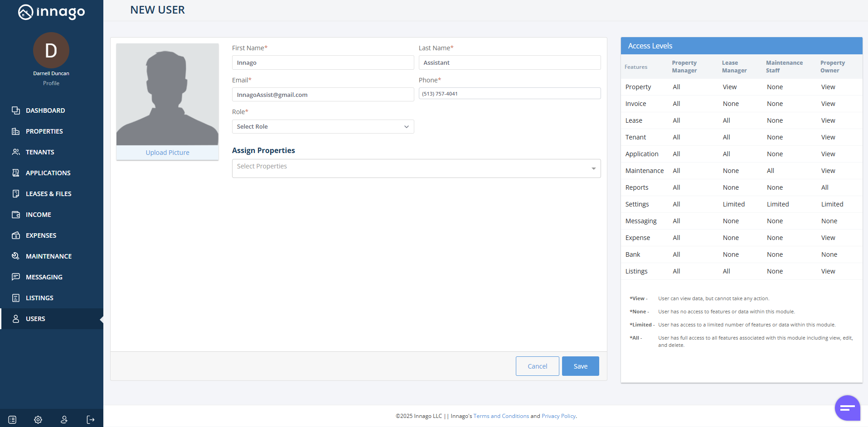Image resolution: width=868 pixels, height=427 pixels.
Task: Navigate to Expenses section
Action: click(41, 235)
